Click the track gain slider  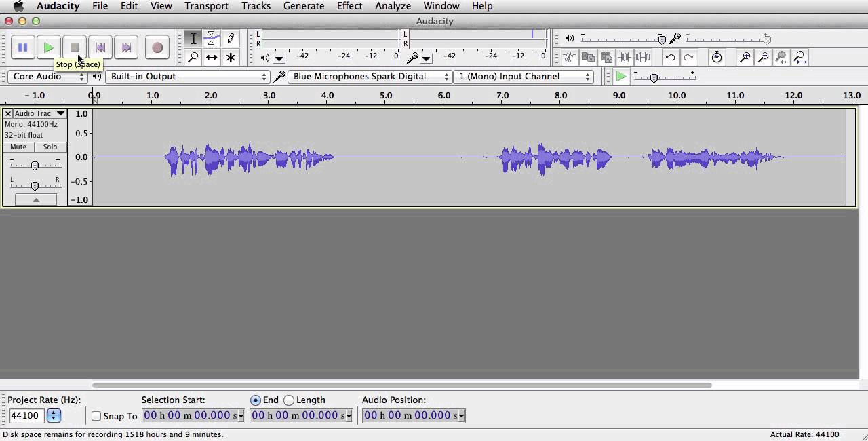click(x=35, y=165)
